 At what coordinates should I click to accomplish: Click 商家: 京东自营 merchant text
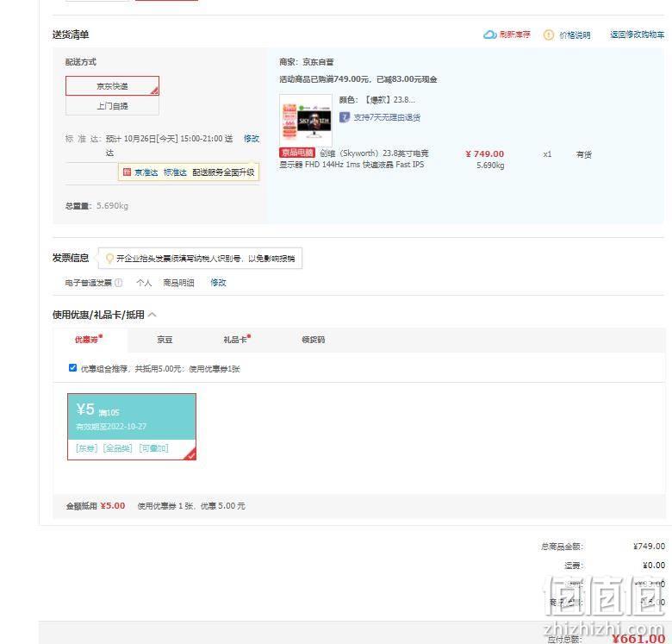tap(307, 62)
